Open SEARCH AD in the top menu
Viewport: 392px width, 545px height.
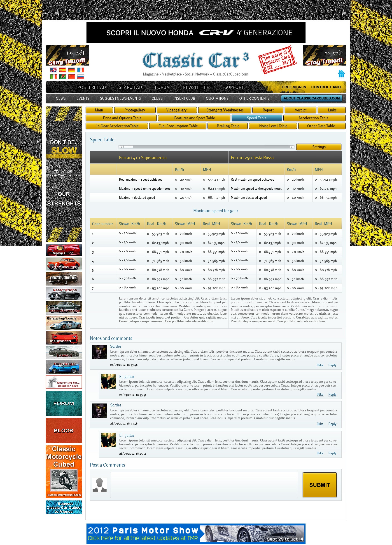point(130,87)
